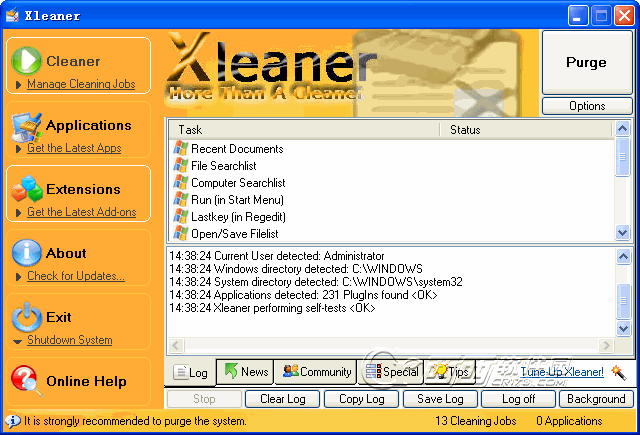Click the log line 'Xleaner performing self-tests <OK>'
The image size is (640, 435).
pos(272,308)
